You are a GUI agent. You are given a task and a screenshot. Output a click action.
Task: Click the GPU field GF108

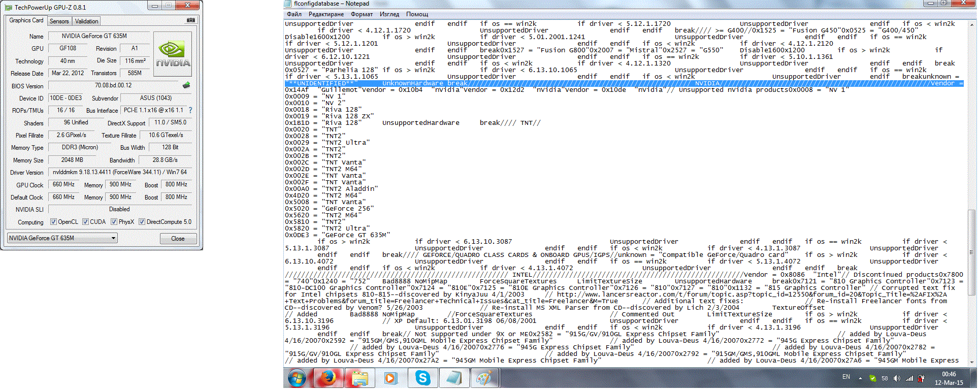68,48
